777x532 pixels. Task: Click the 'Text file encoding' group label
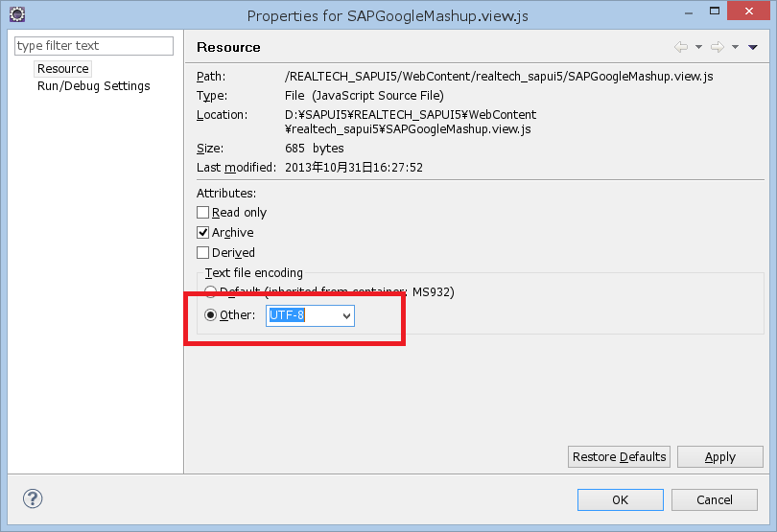(253, 273)
